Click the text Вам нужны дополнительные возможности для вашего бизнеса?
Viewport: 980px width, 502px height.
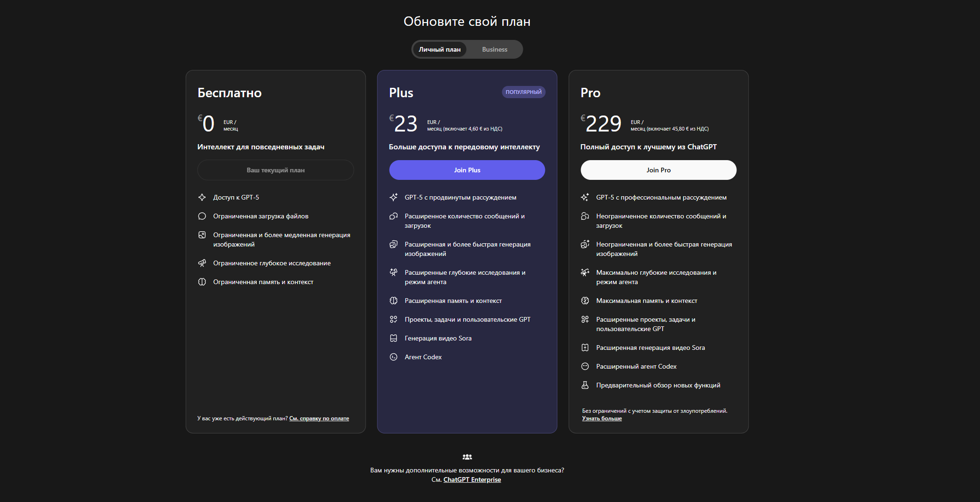click(x=467, y=470)
